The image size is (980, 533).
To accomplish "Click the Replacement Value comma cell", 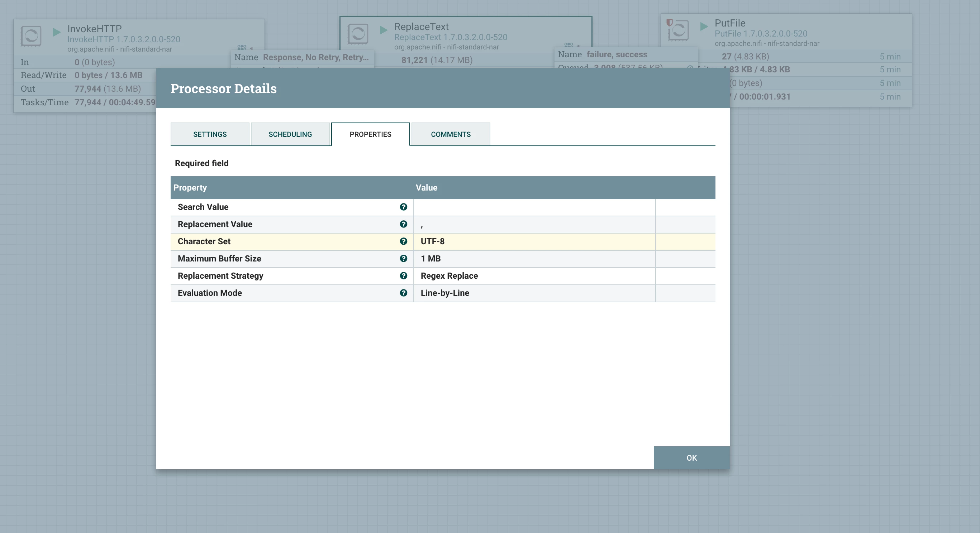I will (x=534, y=224).
